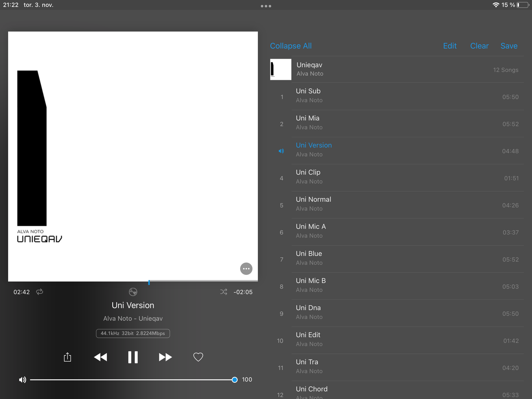The height and width of the screenshot is (399, 532).
Task: Play track Uni Sub
Action: click(397, 96)
